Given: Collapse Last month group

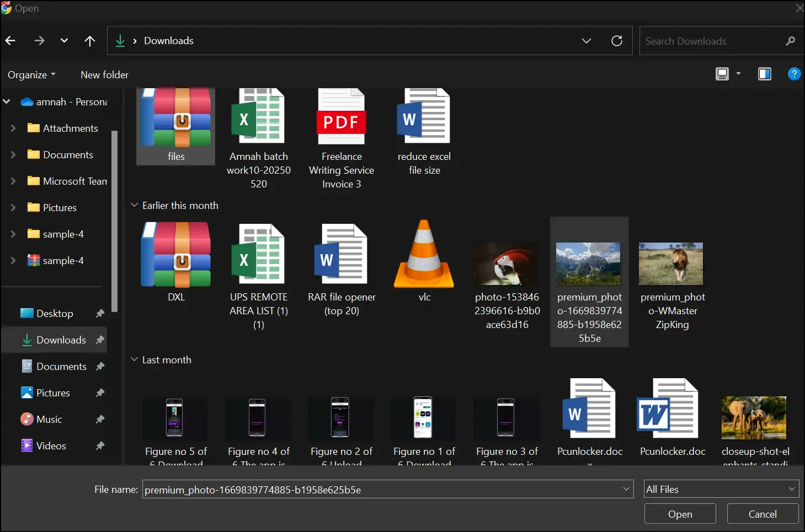Looking at the screenshot, I should click(x=134, y=359).
